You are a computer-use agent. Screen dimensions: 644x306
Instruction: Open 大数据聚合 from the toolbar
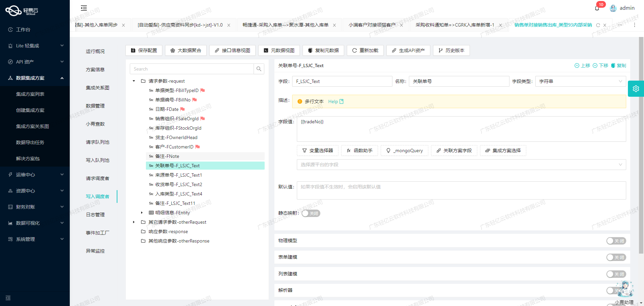tap(186, 50)
